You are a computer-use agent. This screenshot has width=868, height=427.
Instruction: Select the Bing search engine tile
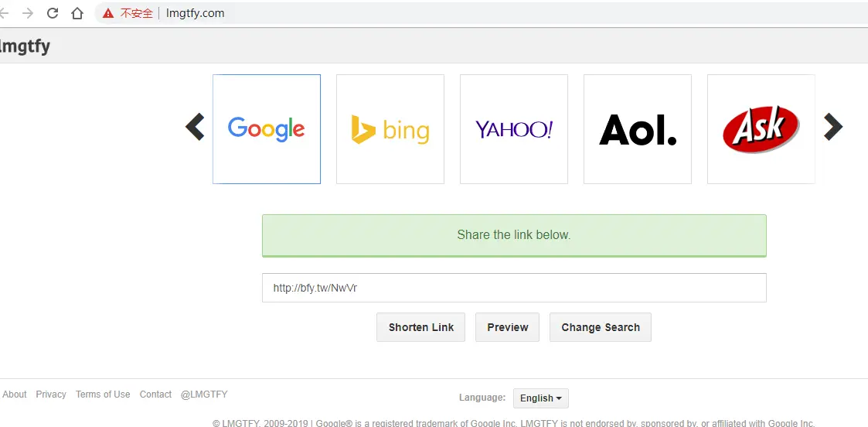pos(390,129)
